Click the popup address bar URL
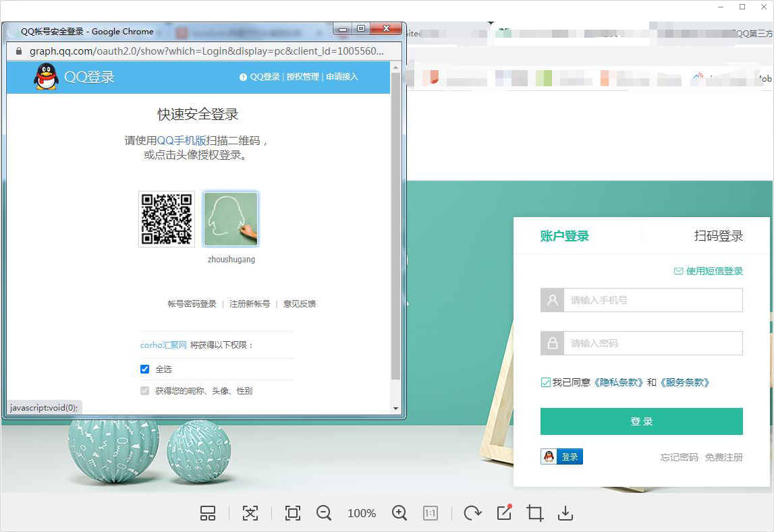The width and height of the screenshot is (774, 532). click(x=206, y=51)
